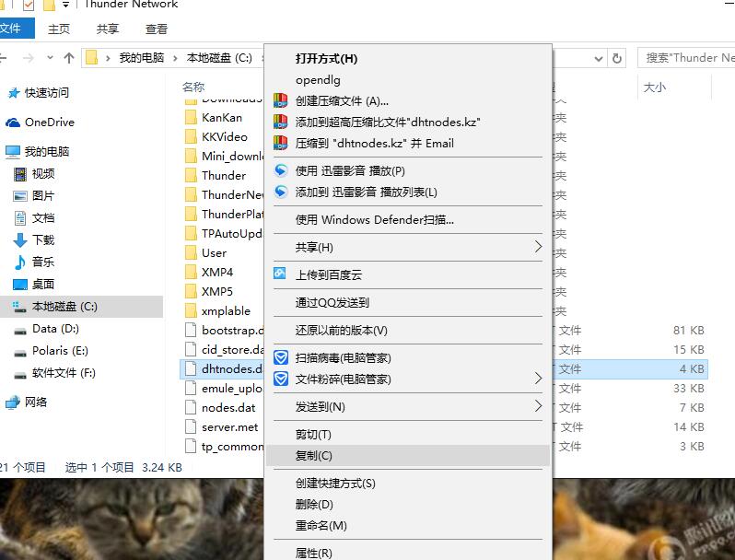Image resolution: width=735 pixels, height=560 pixels.
Task: Click the 音乐 note icon in sidebar
Action: pos(20,262)
